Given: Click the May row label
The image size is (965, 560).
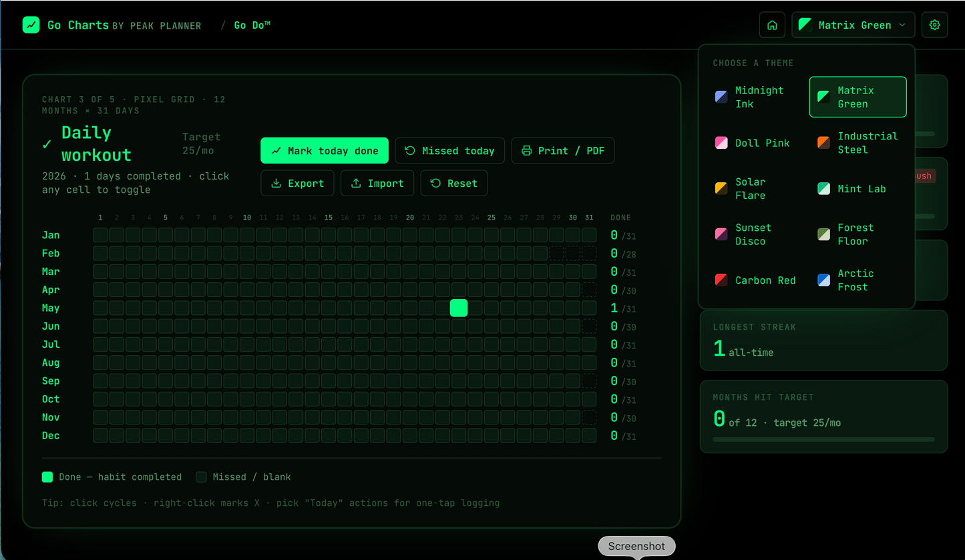Looking at the screenshot, I should tap(51, 308).
